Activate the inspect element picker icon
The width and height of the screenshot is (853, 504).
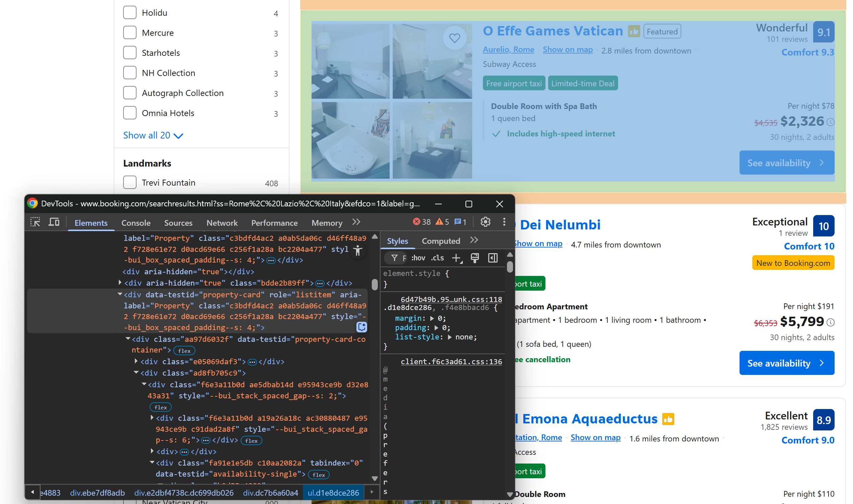pyautogui.click(x=35, y=222)
